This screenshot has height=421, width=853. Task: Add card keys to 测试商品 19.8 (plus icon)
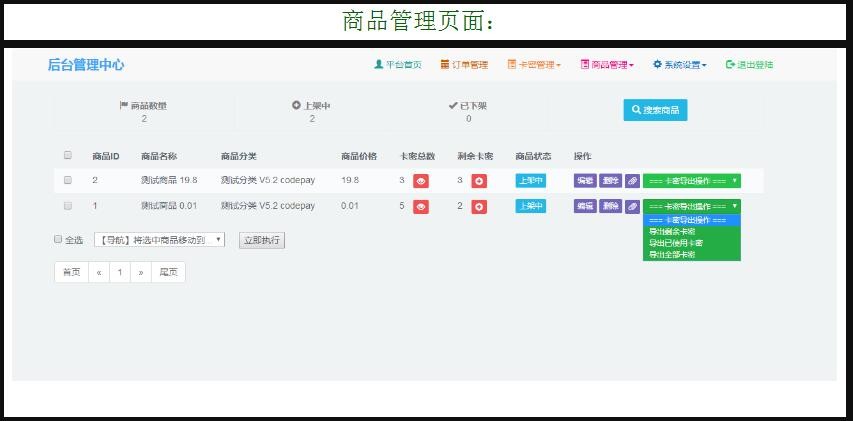[479, 181]
